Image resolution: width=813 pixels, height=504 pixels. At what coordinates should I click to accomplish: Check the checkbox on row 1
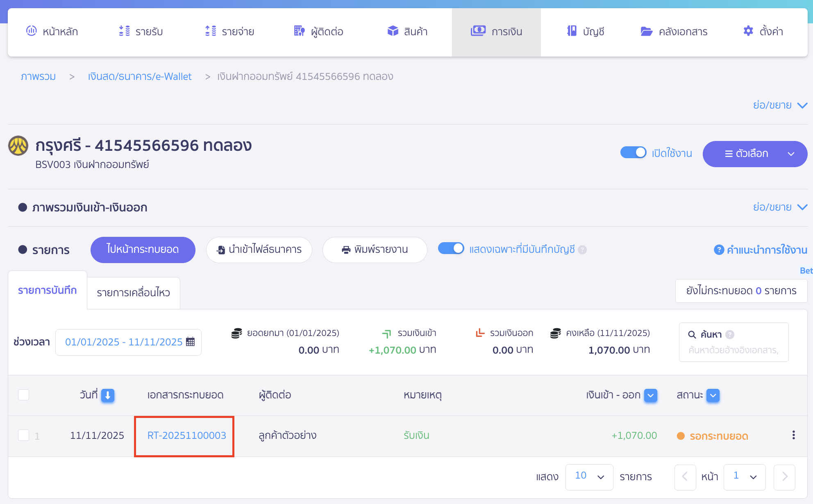click(x=23, y=435)
